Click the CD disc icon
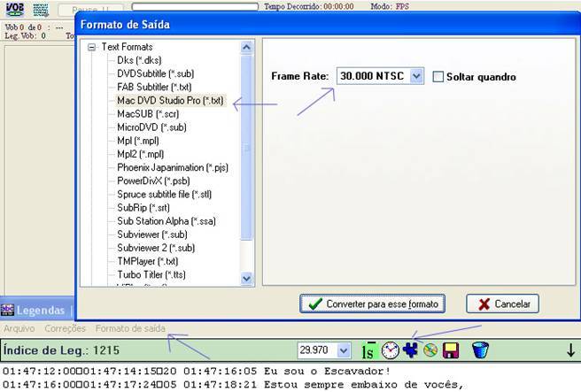This screenshot has height=392, width=581. [x=430, y=350]
